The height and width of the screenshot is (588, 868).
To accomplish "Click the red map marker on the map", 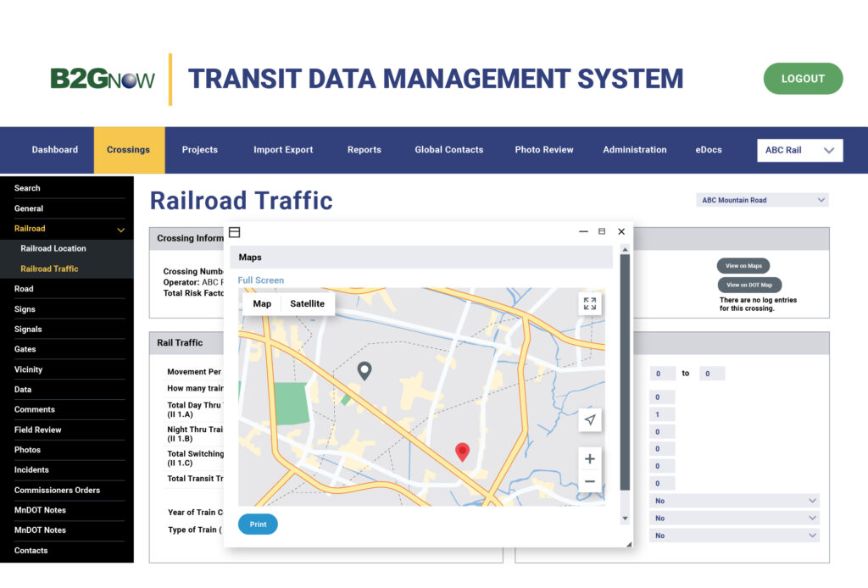I will coord(462,452).
